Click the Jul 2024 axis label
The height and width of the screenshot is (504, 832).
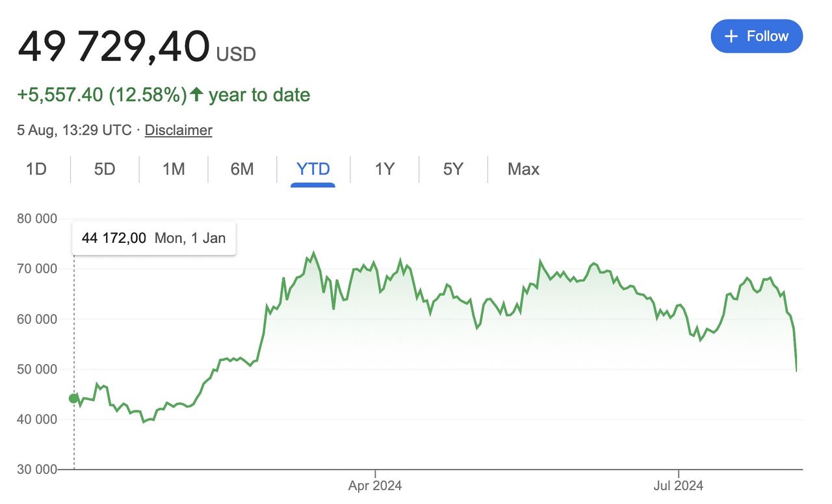point(679,486)
